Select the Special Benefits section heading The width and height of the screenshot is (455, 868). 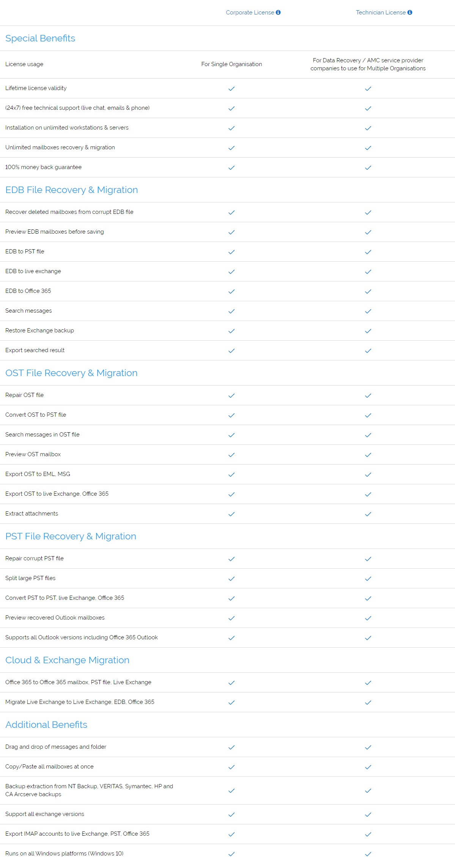[40, 38]
